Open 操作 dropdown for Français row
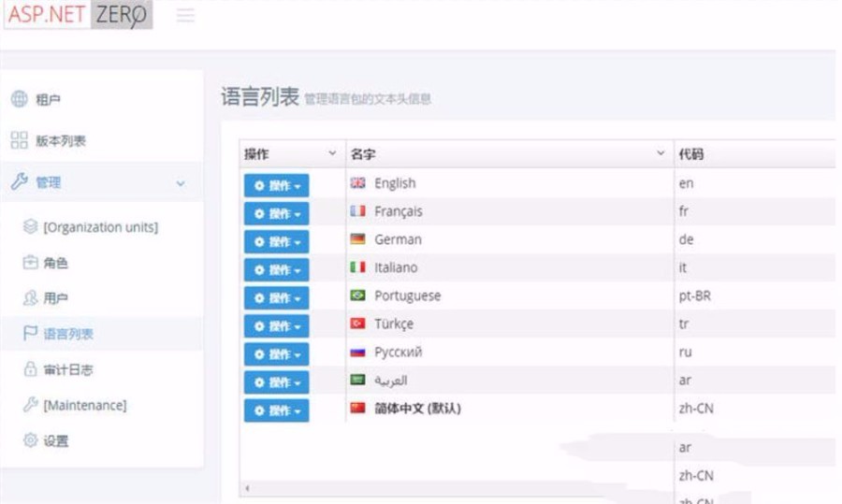The height and width of the screenshot is (504, 842). coord(277,213)
